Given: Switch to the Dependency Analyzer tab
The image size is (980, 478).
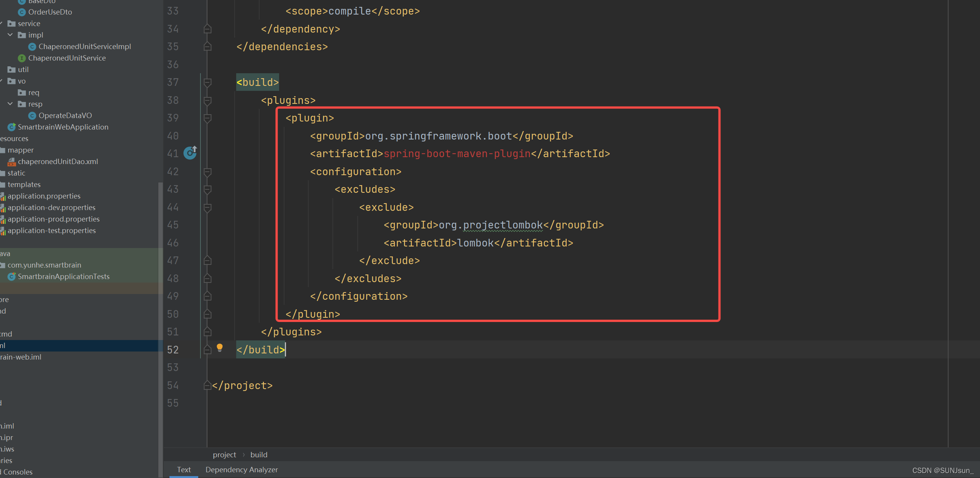Looking at the screenshot, I should click(242, 470).
